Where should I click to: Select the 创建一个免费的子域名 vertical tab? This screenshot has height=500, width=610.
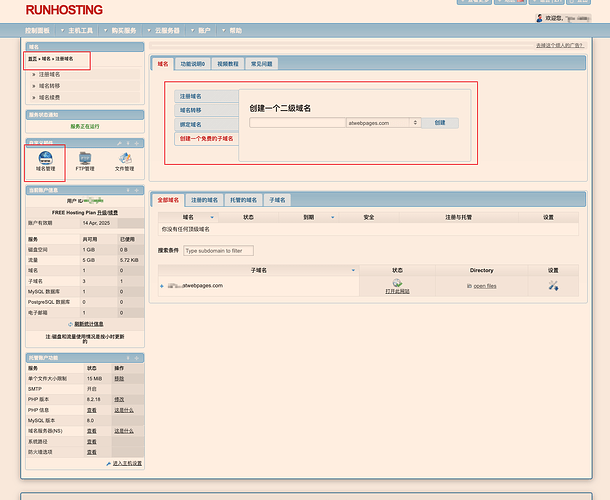click(x=207, y=139)
